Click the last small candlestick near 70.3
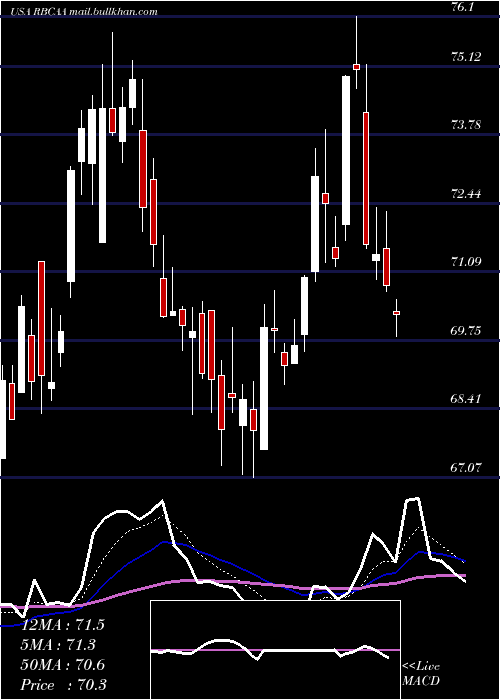 pos(396,313)
